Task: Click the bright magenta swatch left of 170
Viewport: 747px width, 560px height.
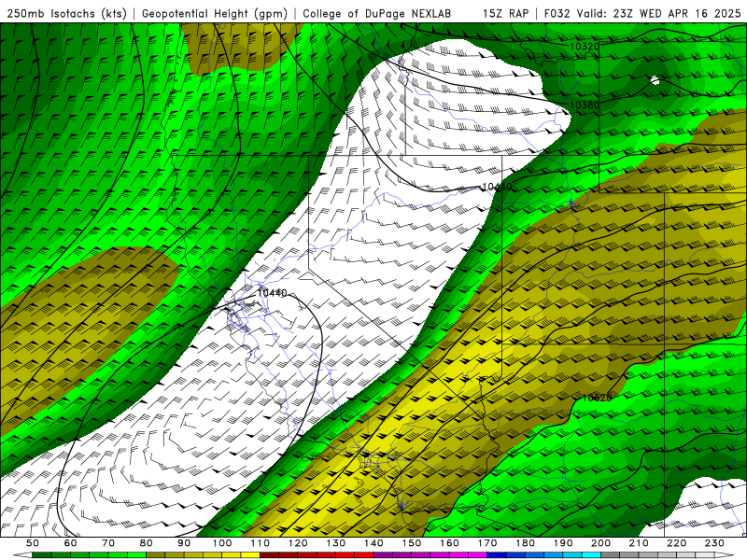Action: [x=478, y=555]
